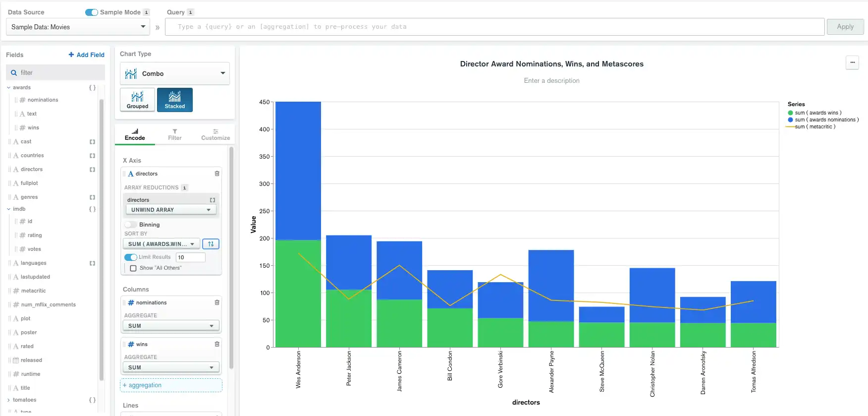868x416 pixels.
Task: Switch to the Customize tab
Action: (216, 134)
